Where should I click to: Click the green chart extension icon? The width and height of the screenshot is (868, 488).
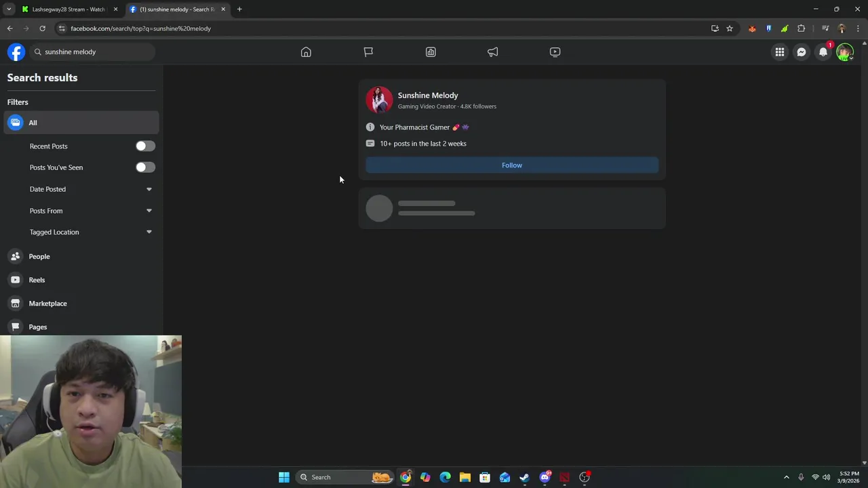click(x=785, y=28)
